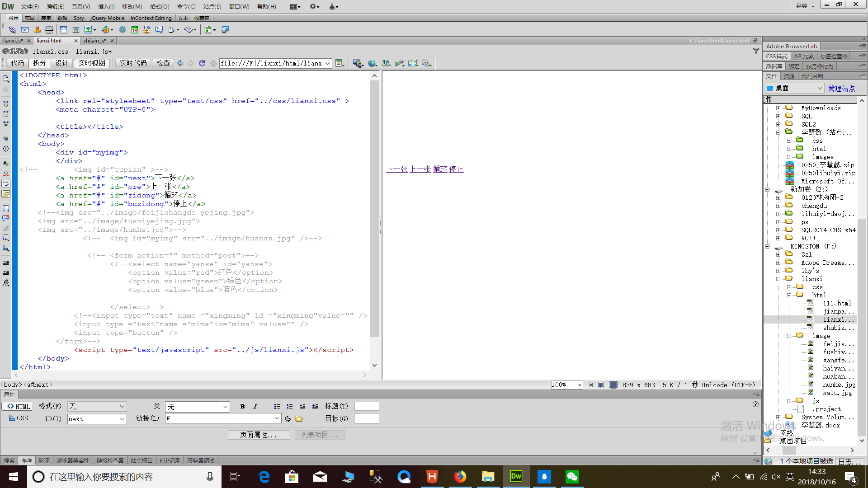This screenshot has height=488, width=868.
Task: Click the Windows Start button
Action: click(x=14, y=477)
